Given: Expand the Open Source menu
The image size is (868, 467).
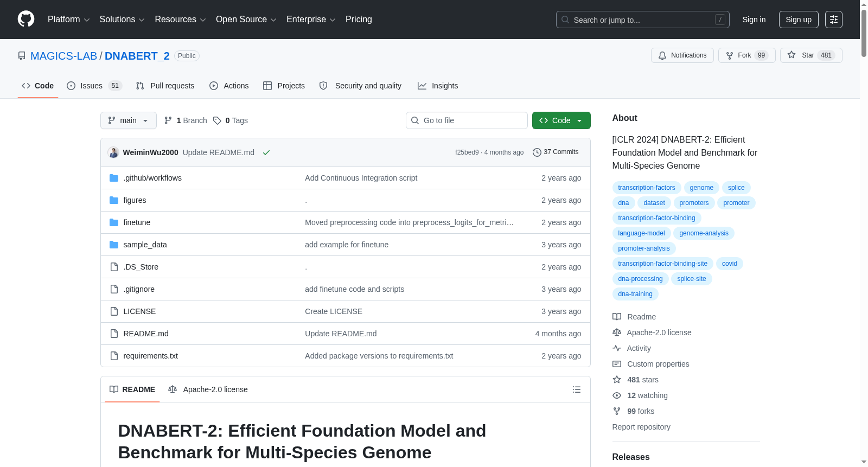Looking at the screenshot, I should pyautogui.click(x=246, y=20).
